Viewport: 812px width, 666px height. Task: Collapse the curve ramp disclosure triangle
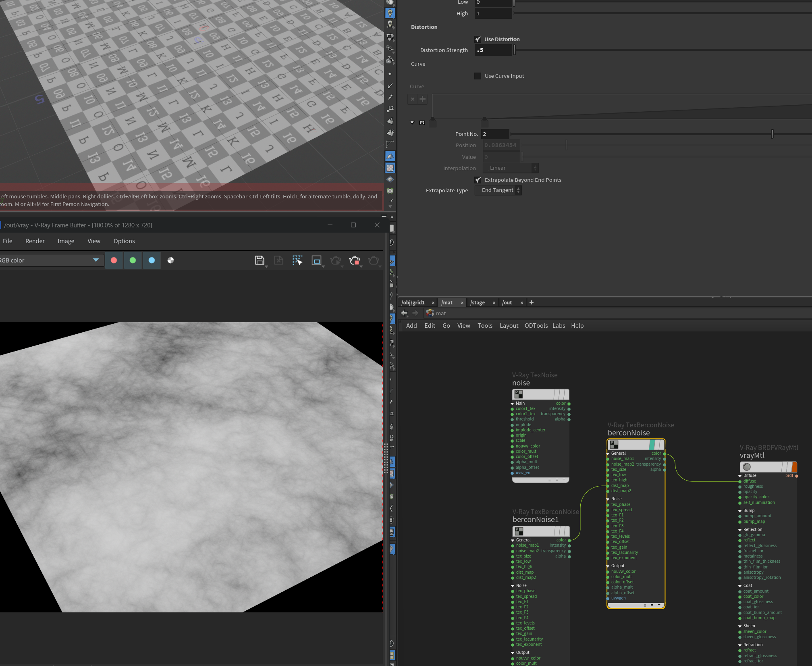[x=412, y=123]
